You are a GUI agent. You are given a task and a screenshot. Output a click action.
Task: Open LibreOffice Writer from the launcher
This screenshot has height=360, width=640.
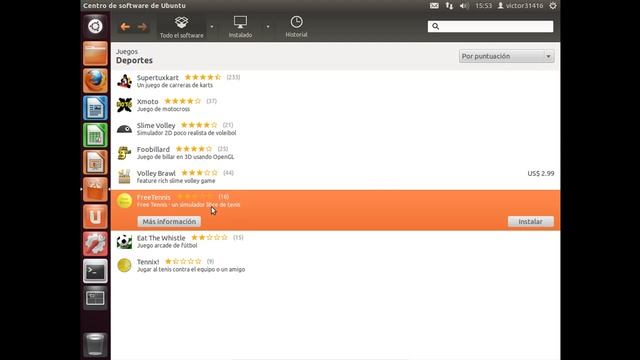[x=95, y=108]
